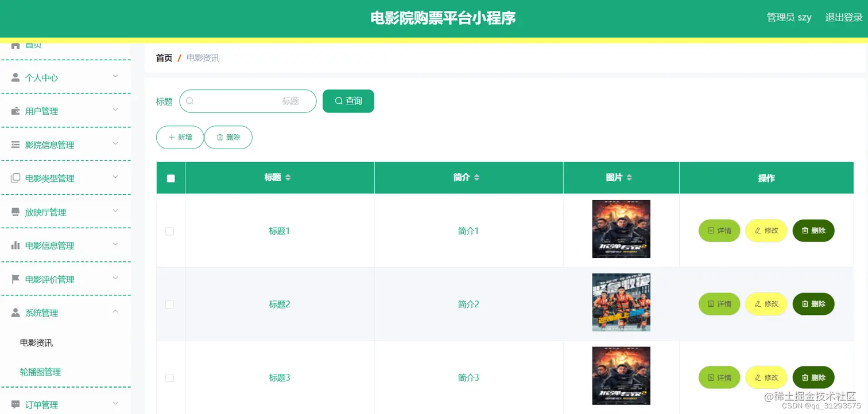Click the 删除 batch delete button above the table
The image size is (868, 414).
[228, 137]
